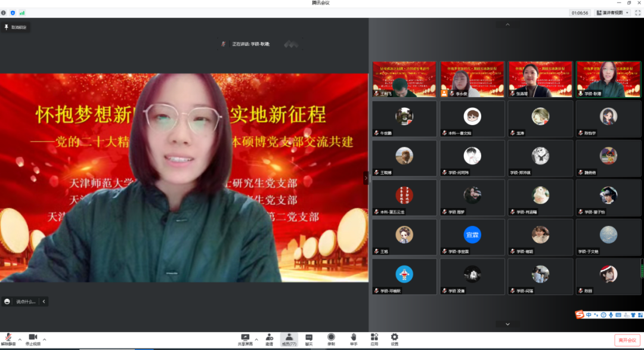This screenshot has width=644, height=350.
Task: Click the meeting info icon at top left
Action: tap(4, 13)
